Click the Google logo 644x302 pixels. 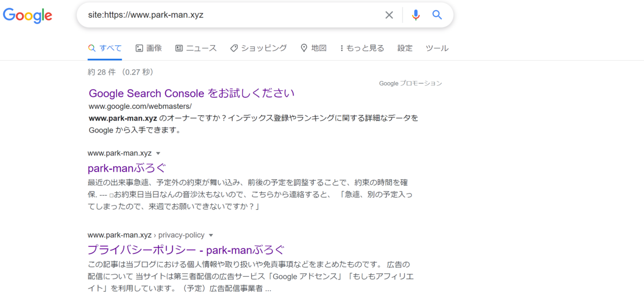click(27, 15)
